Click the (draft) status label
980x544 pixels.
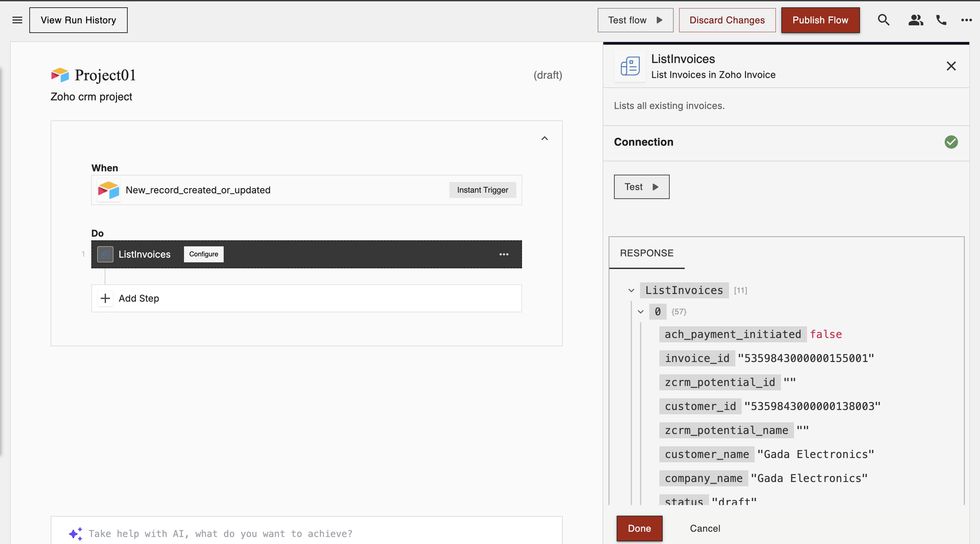(x=547, y=75)
